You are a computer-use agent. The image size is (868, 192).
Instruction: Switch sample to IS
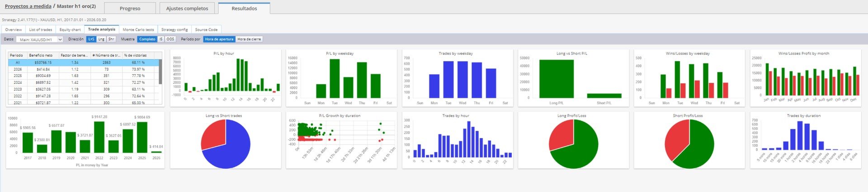[161, 39]
